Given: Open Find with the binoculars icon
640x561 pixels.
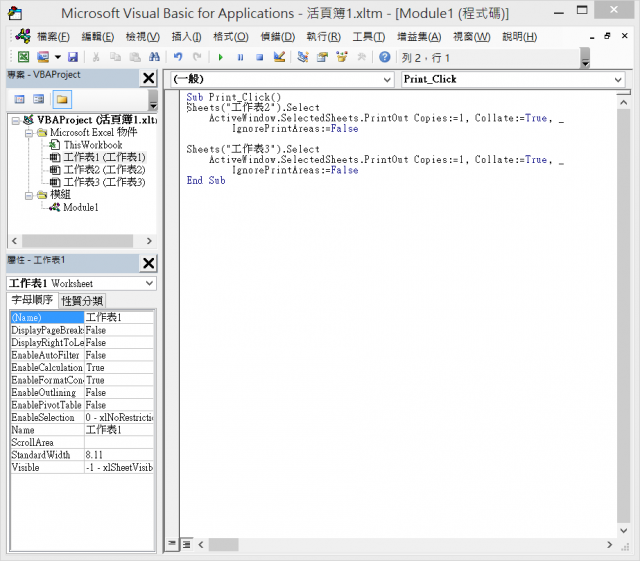Looking at the screenshot, I should pyautogui.click(x=154, y=57).
